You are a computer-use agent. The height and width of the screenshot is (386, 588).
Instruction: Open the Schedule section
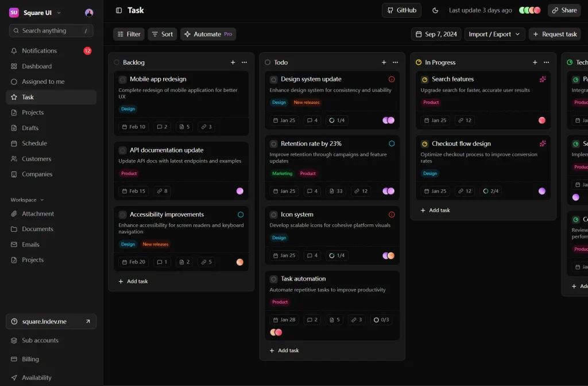35,143
